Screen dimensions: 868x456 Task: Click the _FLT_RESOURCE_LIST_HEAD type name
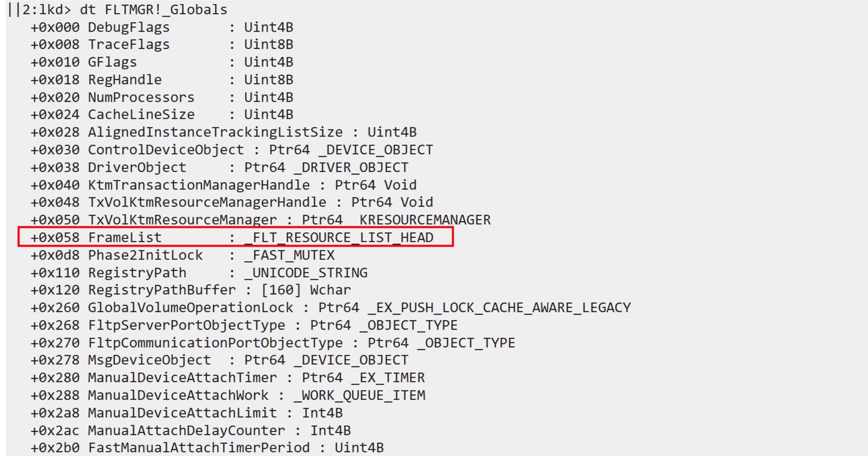(x=339, y=237)
